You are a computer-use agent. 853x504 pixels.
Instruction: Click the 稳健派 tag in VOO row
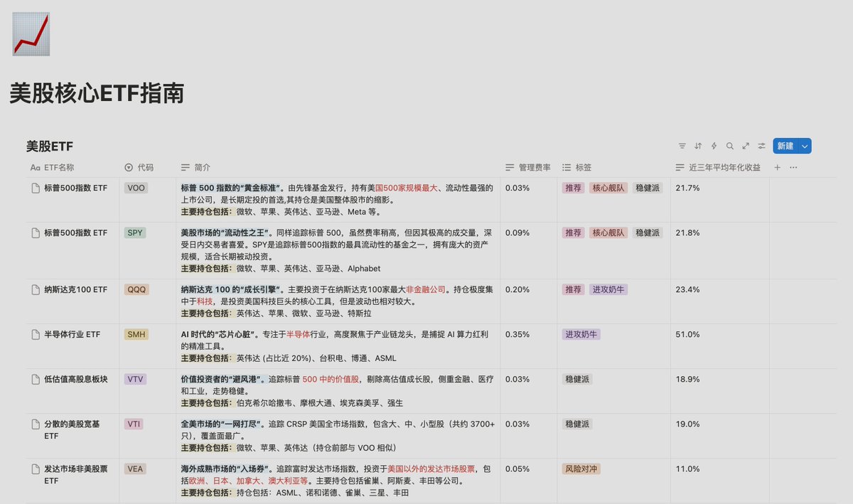point(648,188)
